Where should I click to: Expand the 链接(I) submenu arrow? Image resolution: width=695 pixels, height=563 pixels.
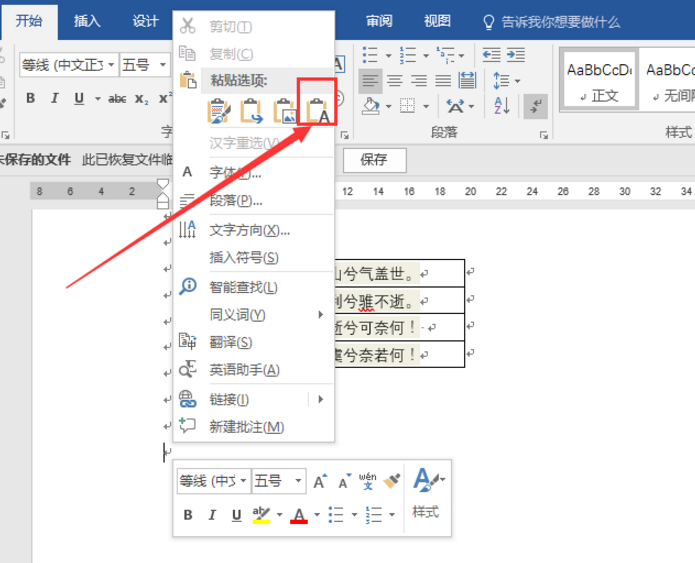[321, 399]
